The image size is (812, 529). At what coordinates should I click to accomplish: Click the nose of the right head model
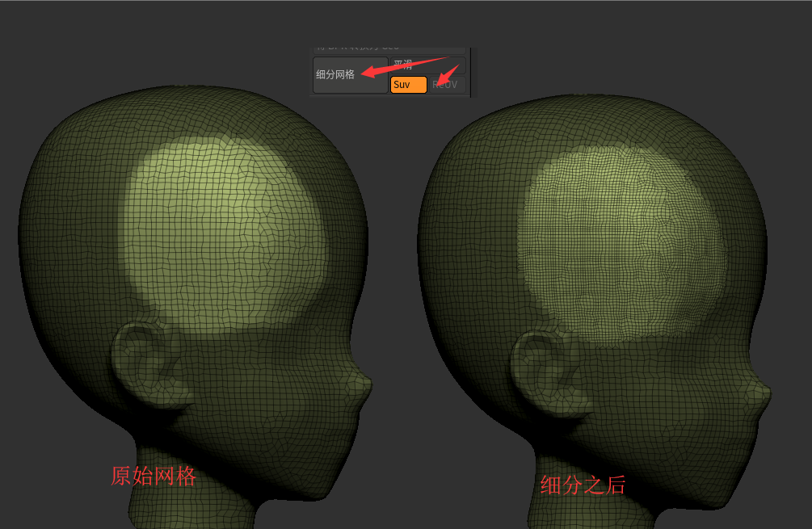coord(761,396)
